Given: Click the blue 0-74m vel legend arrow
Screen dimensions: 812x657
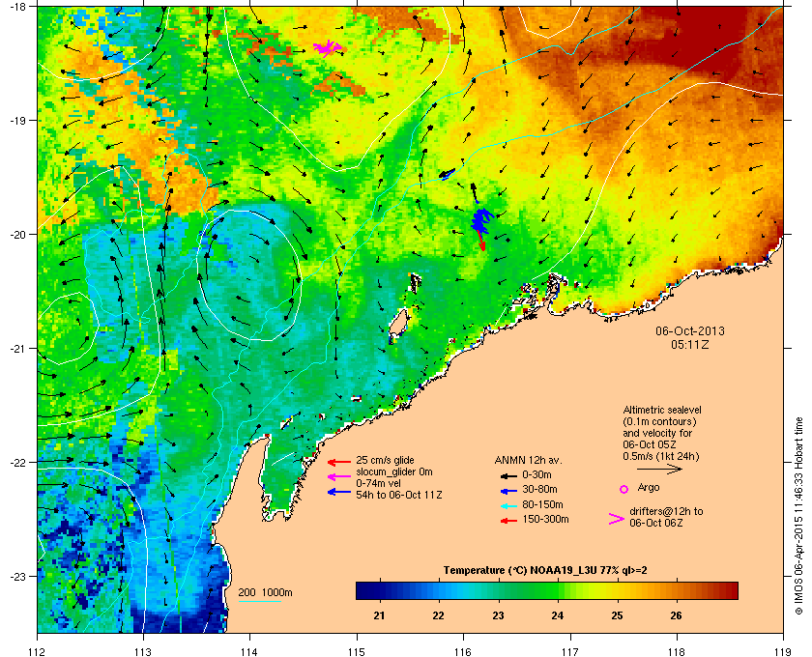Looking at the screenshot, I should point(339,492).
